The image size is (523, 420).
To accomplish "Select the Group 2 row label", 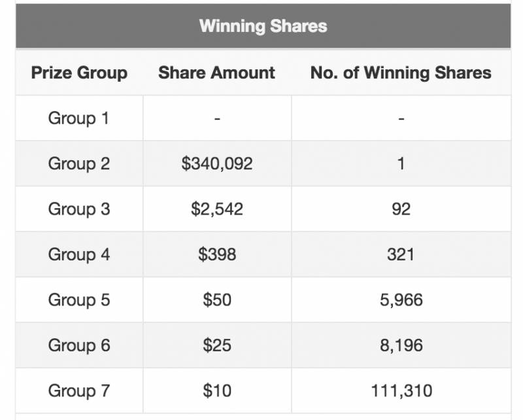I will click(79, 164).
